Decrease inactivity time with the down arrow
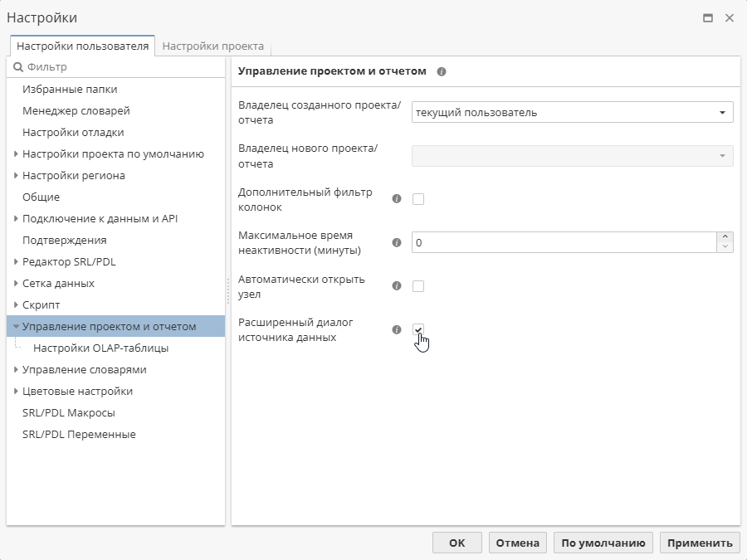Viewport: 747px width, 560px height. pos(725,246)
